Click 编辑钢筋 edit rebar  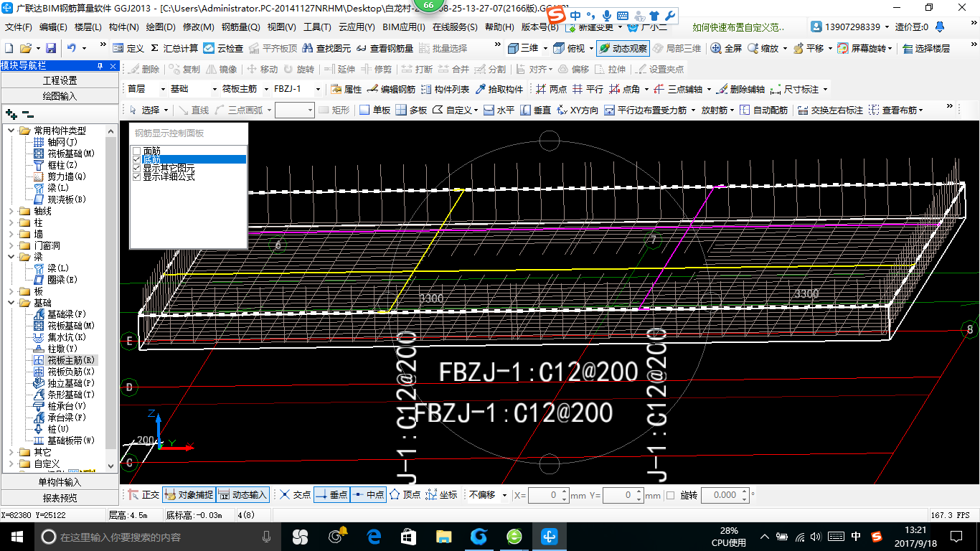click(392, 90)
